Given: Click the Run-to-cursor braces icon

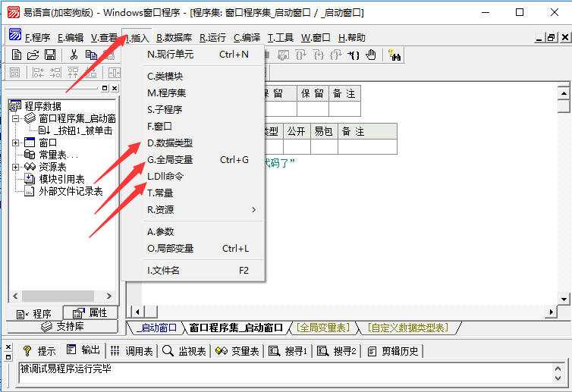Looking at the screenshot, I should pos(353,55).
